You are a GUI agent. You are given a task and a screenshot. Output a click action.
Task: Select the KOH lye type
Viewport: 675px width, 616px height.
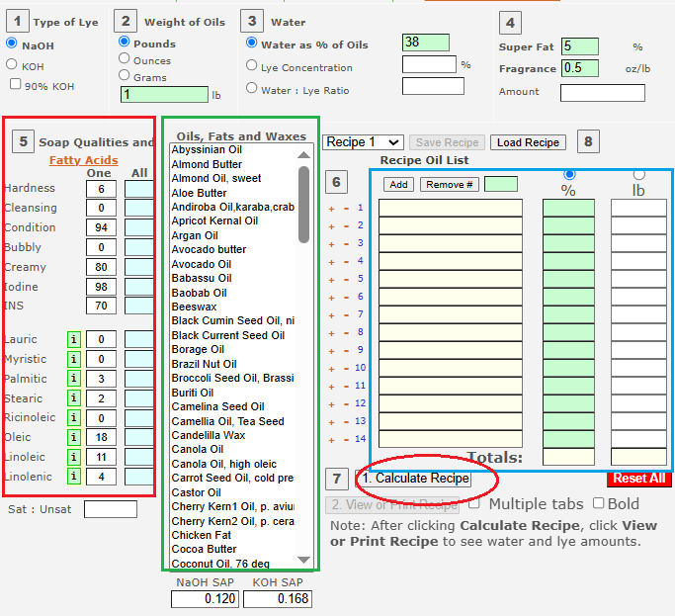[12, 64]
